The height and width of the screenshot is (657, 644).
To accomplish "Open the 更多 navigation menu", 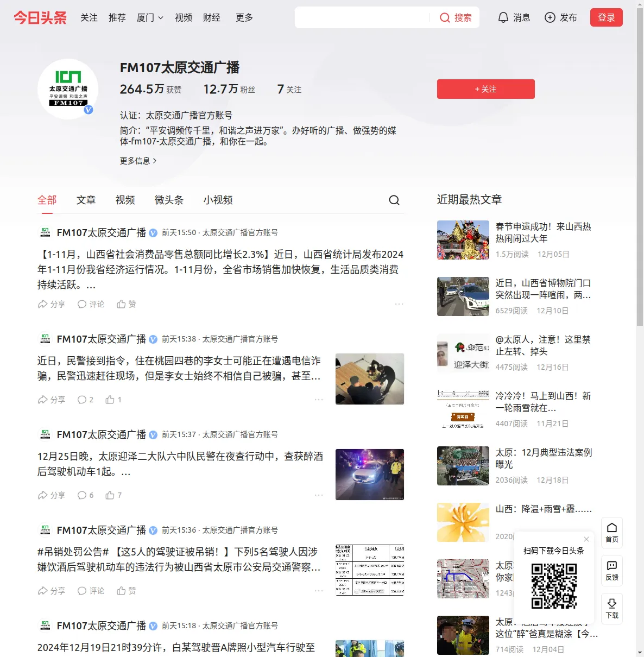I will [244, 18].
